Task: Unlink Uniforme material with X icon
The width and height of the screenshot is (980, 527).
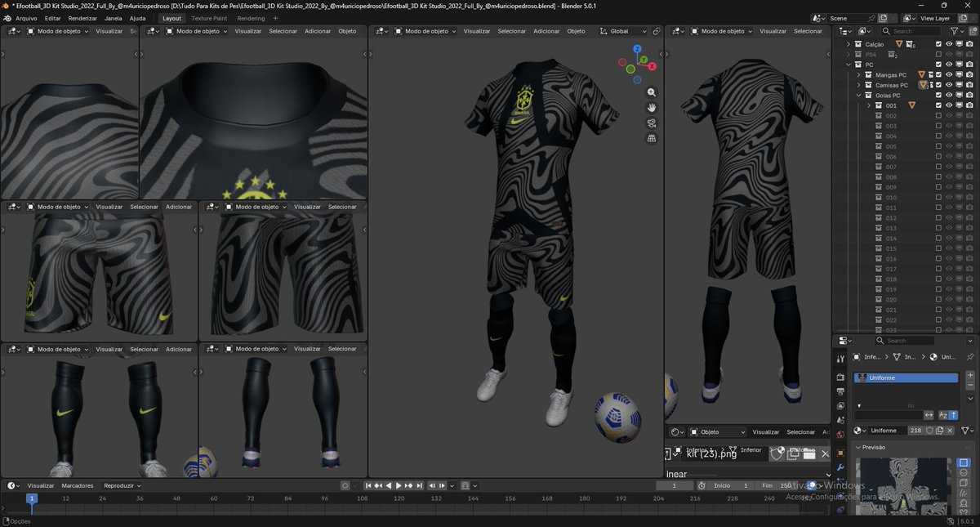Action: (x=950, y=431)
